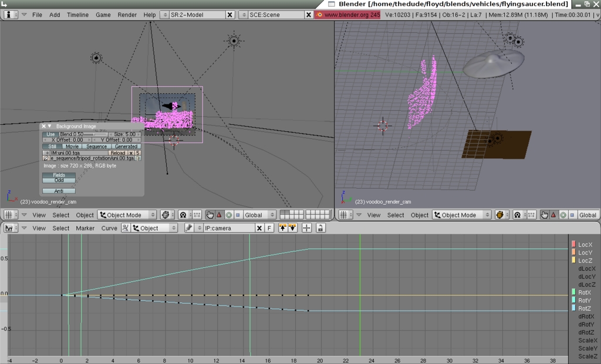The image size is (601, 364).
Task: Expand the Global orientation dropdown in left viewport
Action: tap(257, 215)
